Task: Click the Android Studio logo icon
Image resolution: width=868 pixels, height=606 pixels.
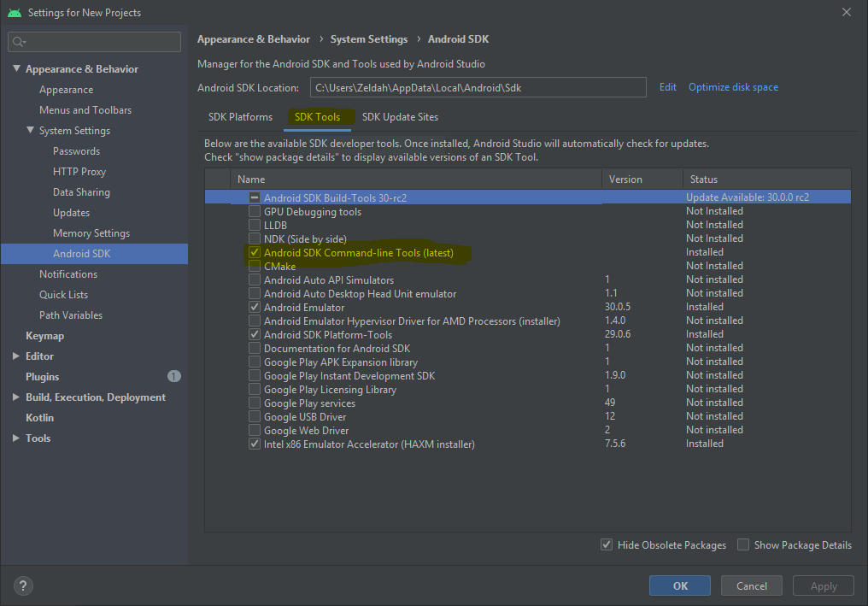Action: [15, 12]
